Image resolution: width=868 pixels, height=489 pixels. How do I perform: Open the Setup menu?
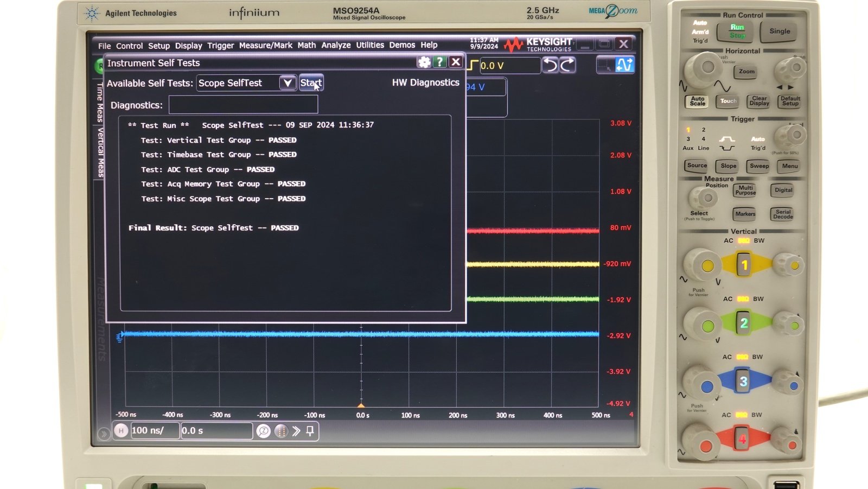159,46
